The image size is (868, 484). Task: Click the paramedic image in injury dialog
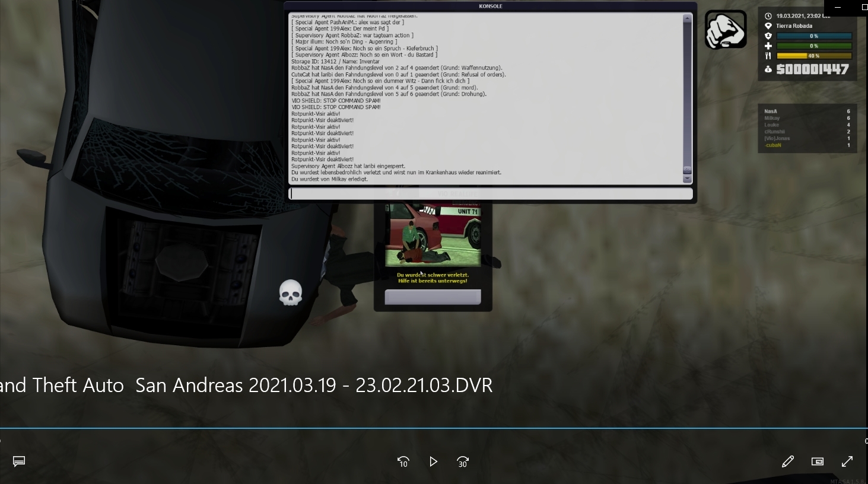[x=433, y=234]
